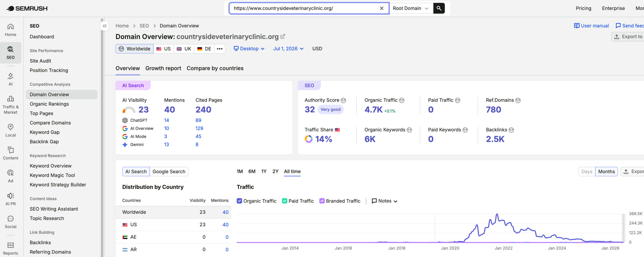Screen dimensions: 644x257
Task: Open Overview tab
Action: coord(128,68)
